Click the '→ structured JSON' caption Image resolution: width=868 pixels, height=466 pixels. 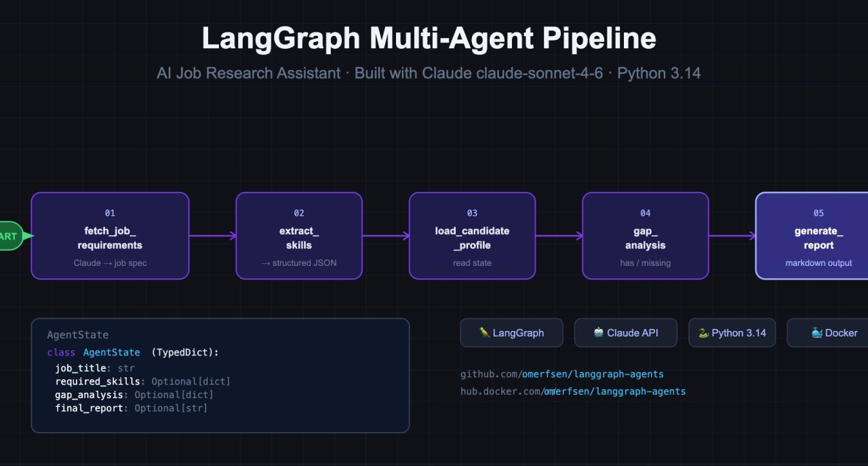tap(299, 263)
